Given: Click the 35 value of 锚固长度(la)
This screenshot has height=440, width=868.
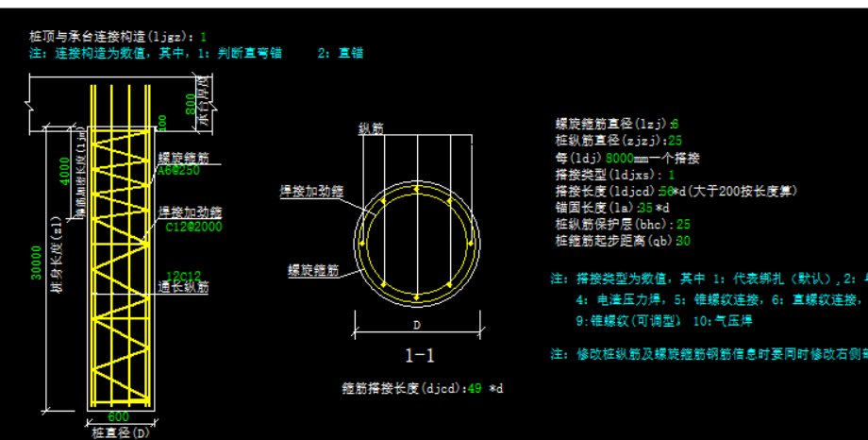Looking at the screenshot, I should (645, 208).
